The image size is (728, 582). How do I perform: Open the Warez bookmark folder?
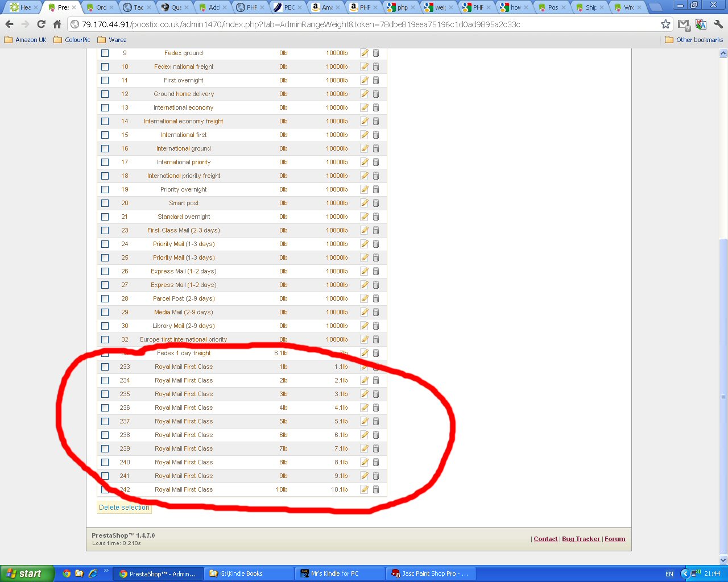[112, 40]
